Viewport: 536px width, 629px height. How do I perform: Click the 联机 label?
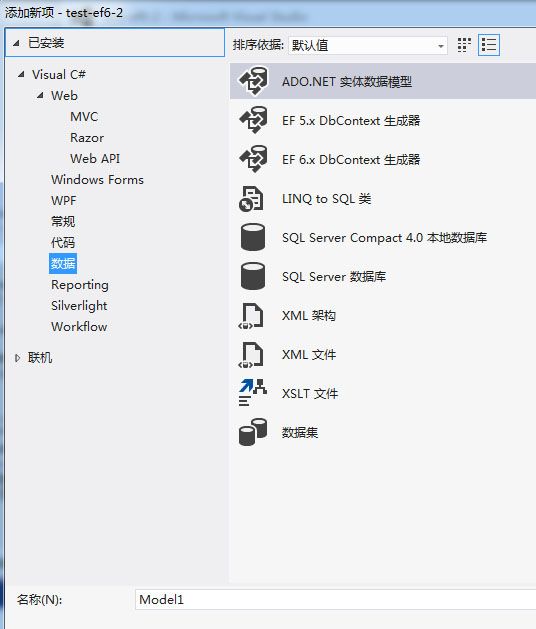click(40, 357)
